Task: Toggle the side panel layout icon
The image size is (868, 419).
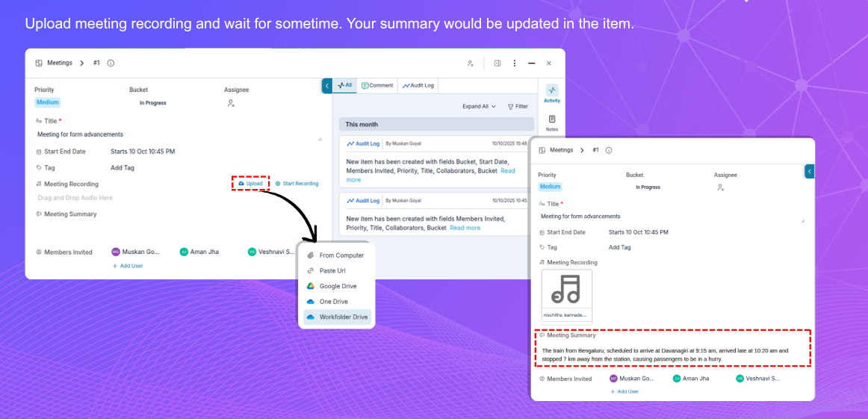Action: coord(497,63)
